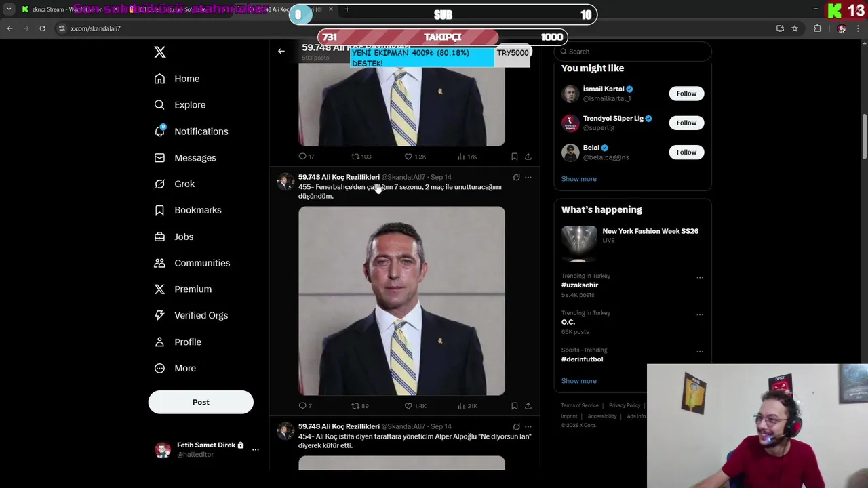Open Notifications
Screen dimensions: 868x488
191,131
